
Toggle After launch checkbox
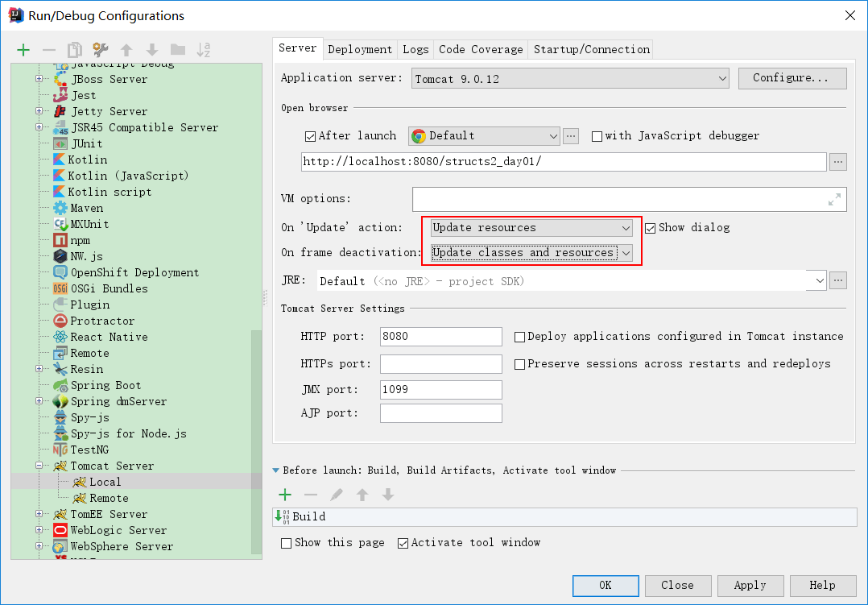click(311, 136)
